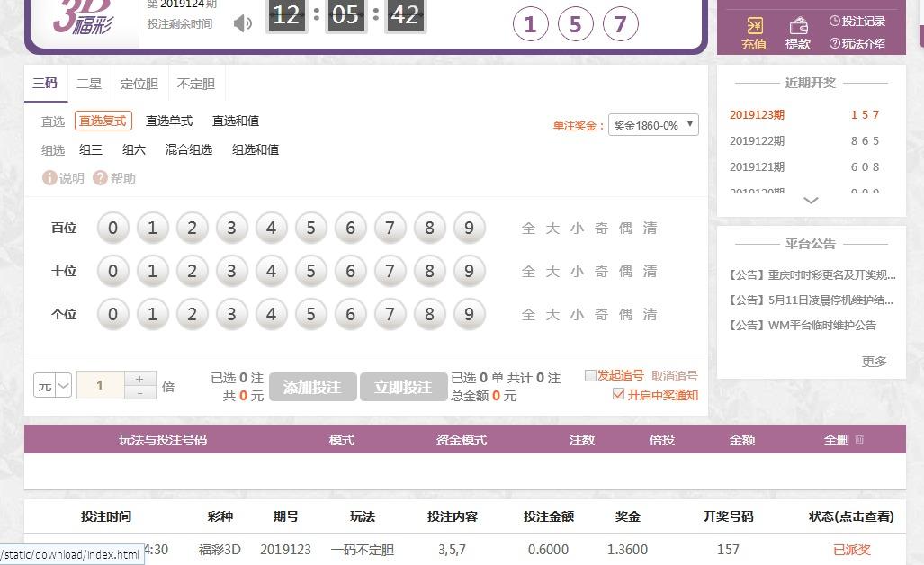Click the 全删 trash icon
The height and width of the screenshot is (565, 924).
click(859, 440)
